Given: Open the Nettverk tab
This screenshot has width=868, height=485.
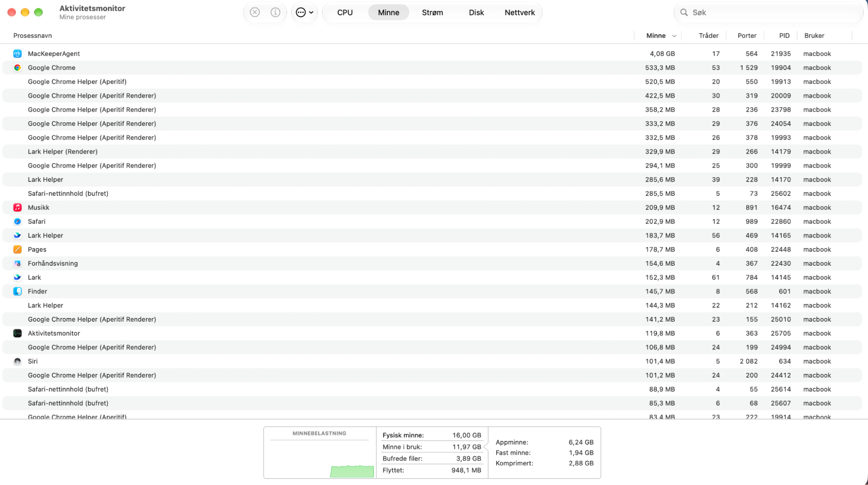Looking at the screenshot, I should point(519,12).
